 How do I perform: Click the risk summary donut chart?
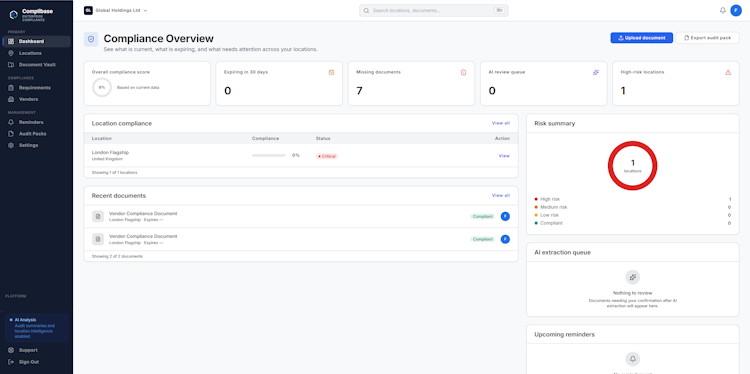632,165
